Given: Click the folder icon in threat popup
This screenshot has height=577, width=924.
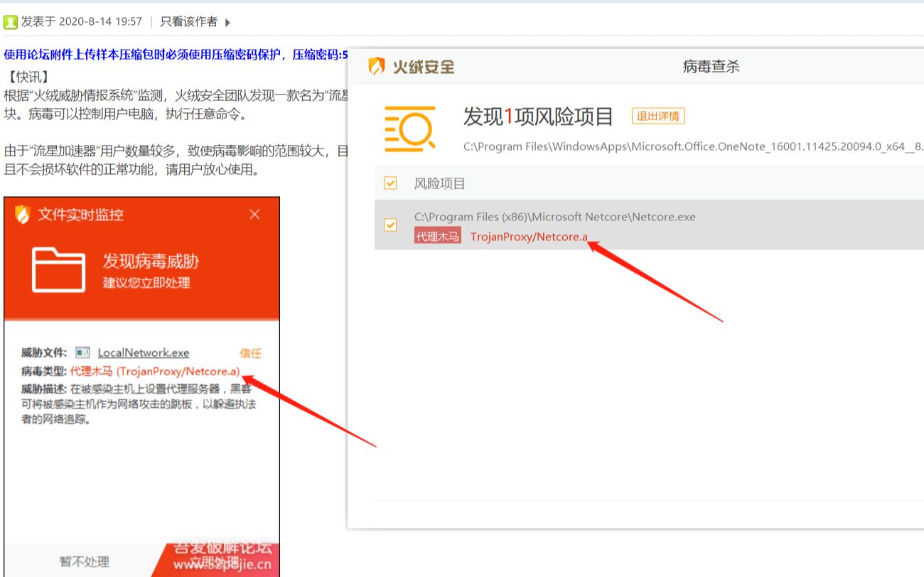Looking at the screenshot, I should pos(58,269).
